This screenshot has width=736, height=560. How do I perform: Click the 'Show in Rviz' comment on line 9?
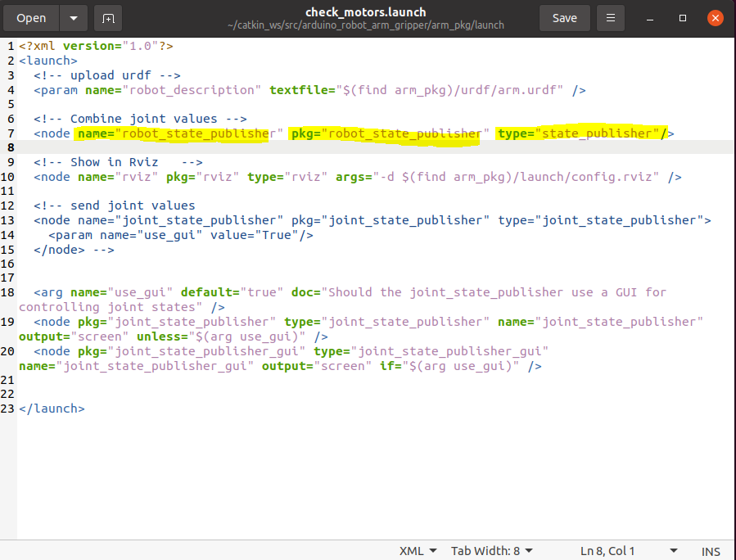pyautogui.click(x=118, y=162)
